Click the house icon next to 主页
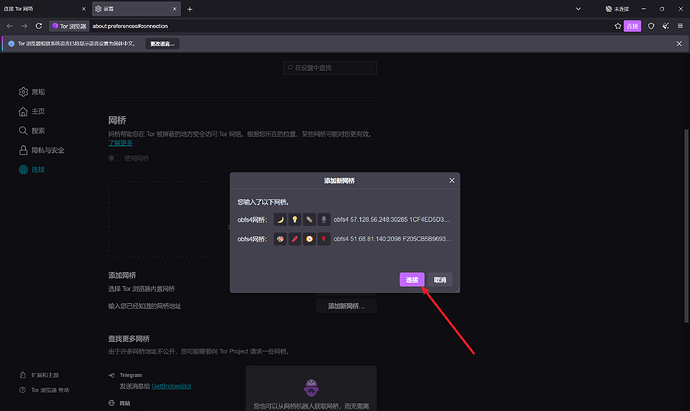The image size is (690, 411). (23, 111)
